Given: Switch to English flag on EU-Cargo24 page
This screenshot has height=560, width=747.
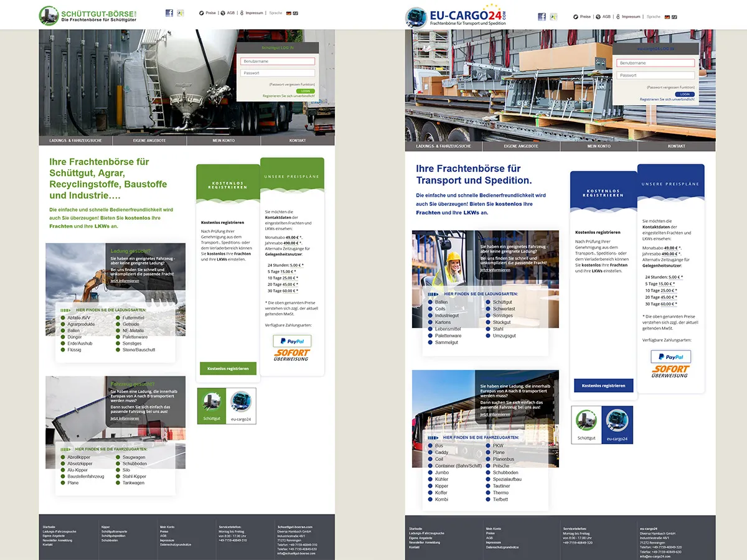Looking at the screenshot, I should (x=674, y=17).
